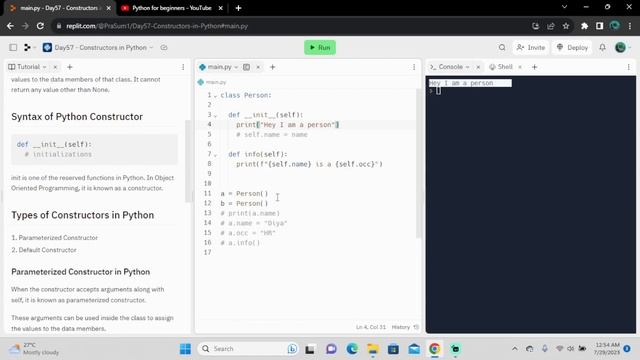Run the Python program
This screenshot has width=640, height=360.
click(320, 47)
